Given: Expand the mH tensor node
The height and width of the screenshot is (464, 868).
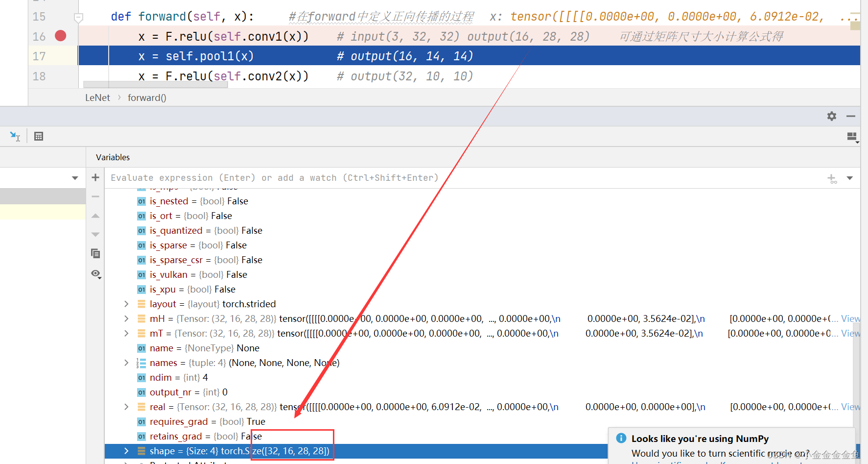Looking at the screenshot, I should 126,318.
